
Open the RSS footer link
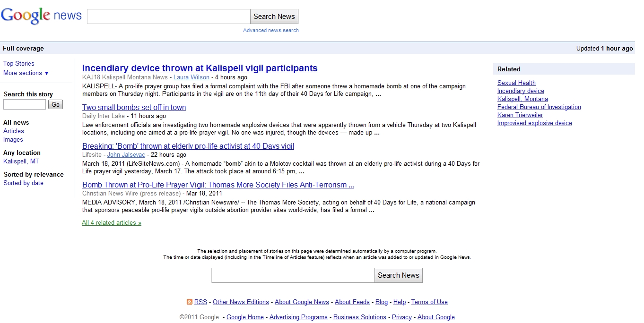tap(200, 302)
